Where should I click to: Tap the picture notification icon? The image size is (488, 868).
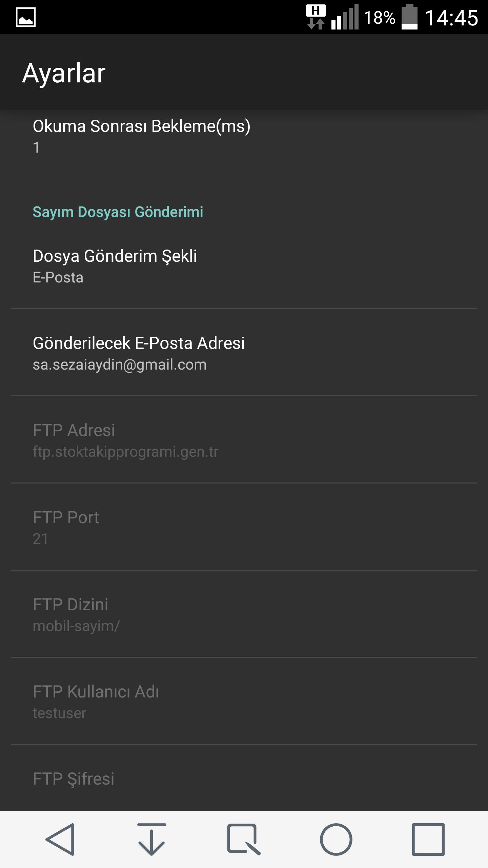(26, 17)
